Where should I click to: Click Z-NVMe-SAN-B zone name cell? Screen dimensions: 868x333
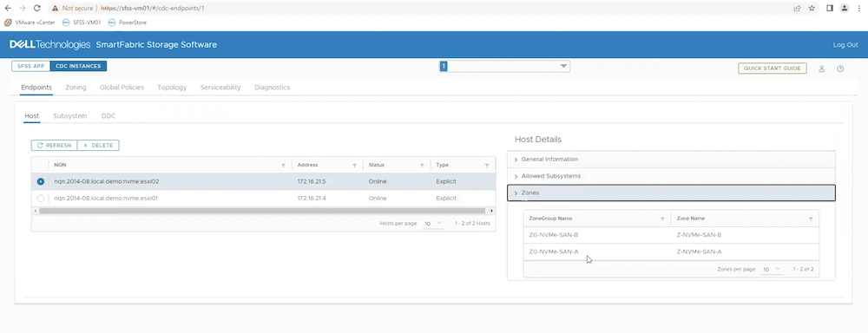699,235
